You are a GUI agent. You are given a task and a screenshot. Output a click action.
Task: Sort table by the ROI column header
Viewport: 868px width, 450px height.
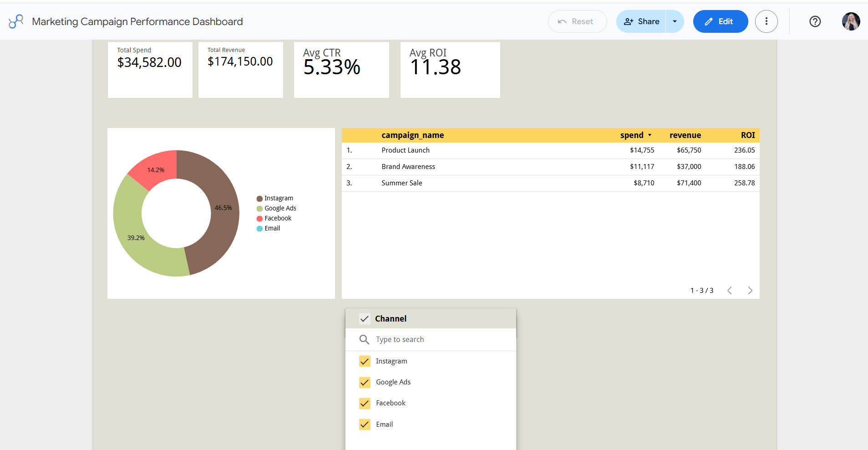click(748, 135)
